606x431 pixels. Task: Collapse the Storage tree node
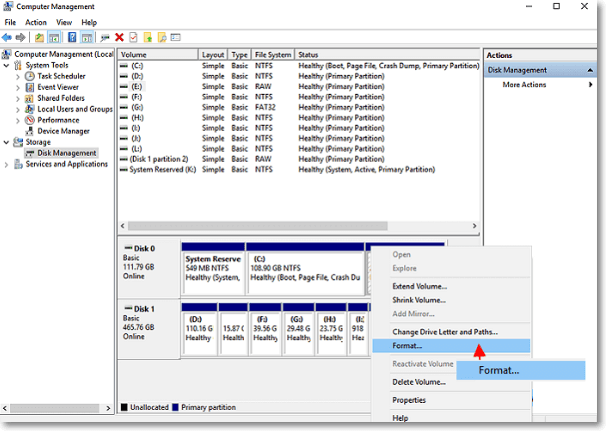pos(7,142)
